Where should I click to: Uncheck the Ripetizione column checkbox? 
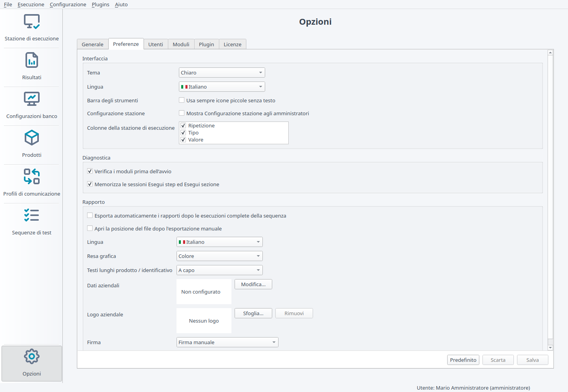pos(183,125)
